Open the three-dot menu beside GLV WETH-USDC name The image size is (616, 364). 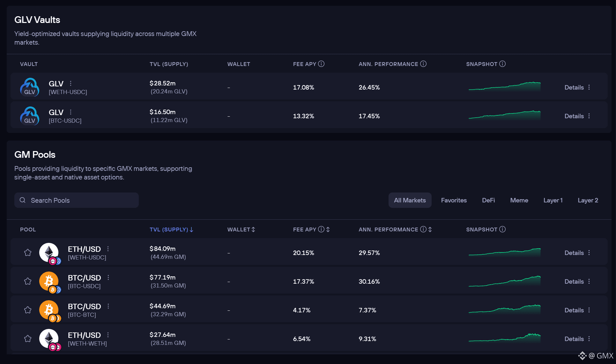click(71, 83)
